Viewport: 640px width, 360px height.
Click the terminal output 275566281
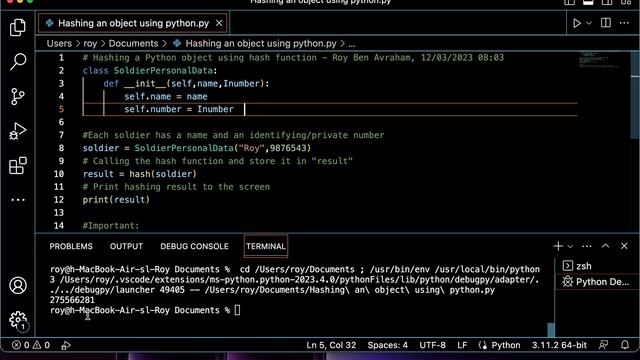pyautogui.click(x=72, y=300)
